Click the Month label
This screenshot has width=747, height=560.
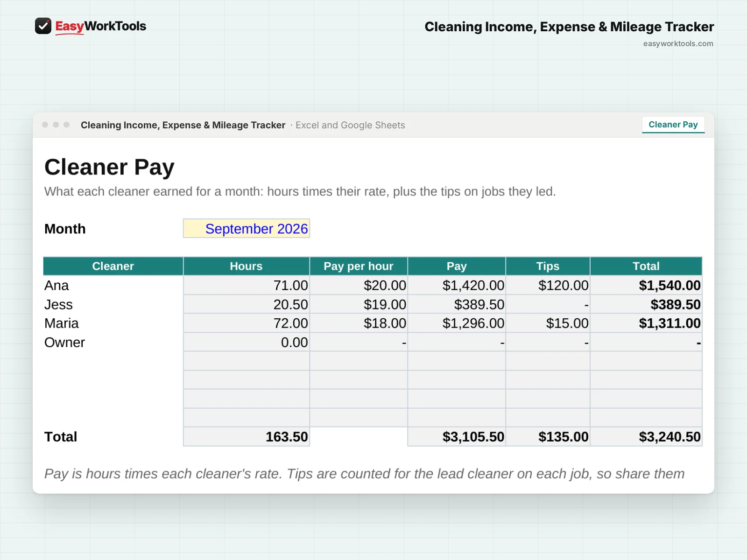65,229
